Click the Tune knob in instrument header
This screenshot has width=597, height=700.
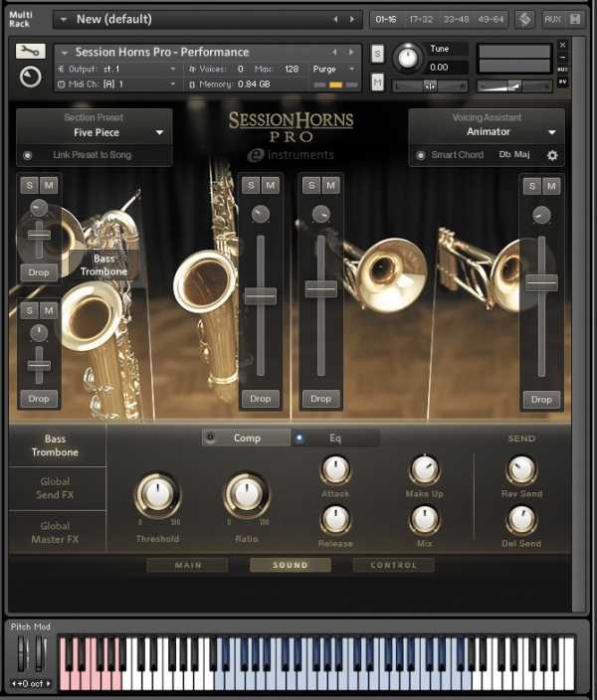click(408, 59)
